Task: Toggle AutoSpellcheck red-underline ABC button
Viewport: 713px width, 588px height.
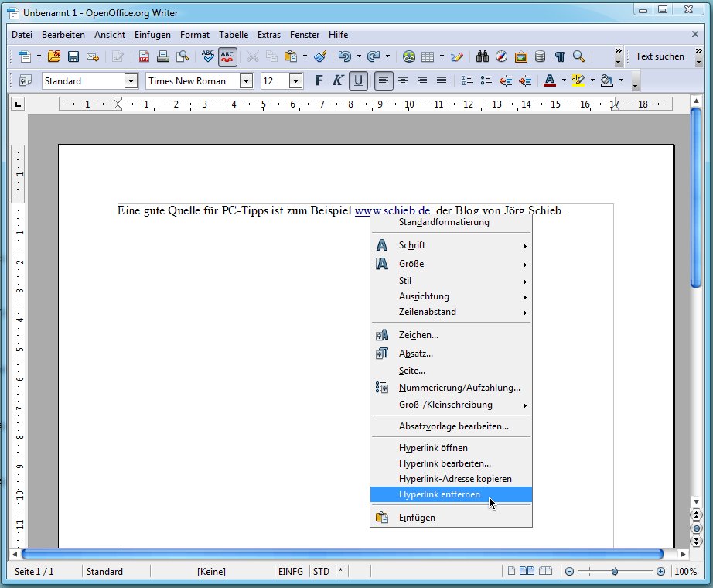Action: coord(227,56)
